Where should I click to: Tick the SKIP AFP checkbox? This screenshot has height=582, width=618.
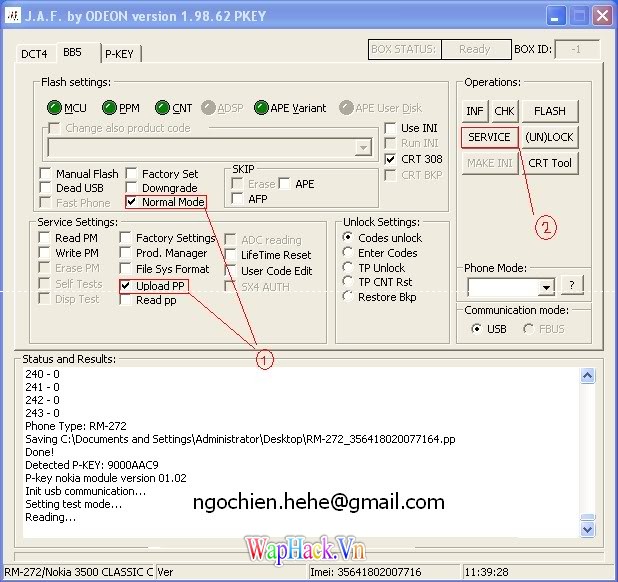pos(237,199)
